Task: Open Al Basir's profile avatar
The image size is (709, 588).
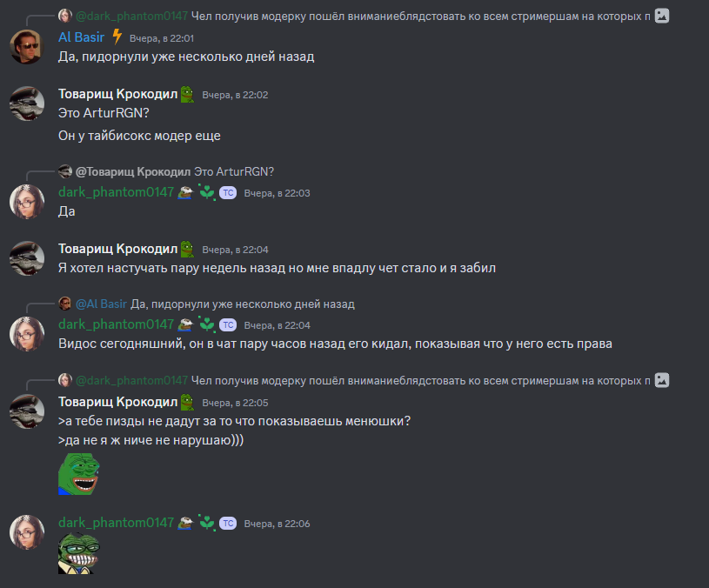Action: [27, 47]
